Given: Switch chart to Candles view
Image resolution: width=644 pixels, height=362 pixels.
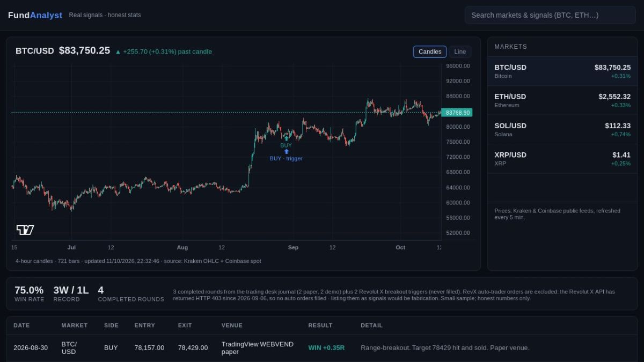Looking at the screenshot, I should click(x=430, y=52).
